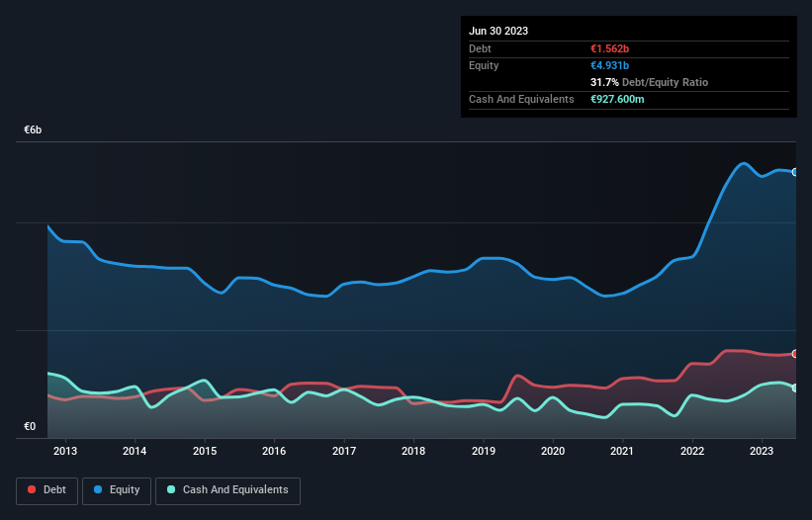
Task: Click Cash And Equivalents tooltip label
Action: (521, 99)
